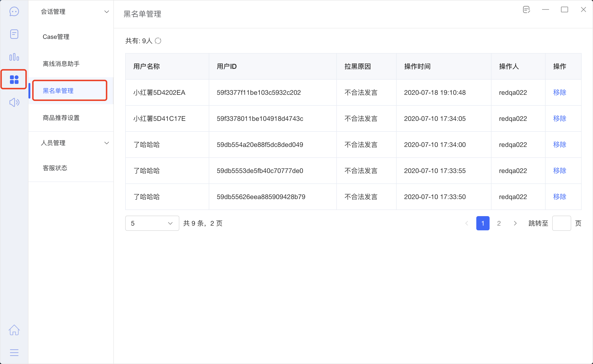Click the document notes sidebar icon
The image size is (593, 364).
pos(14,34)
